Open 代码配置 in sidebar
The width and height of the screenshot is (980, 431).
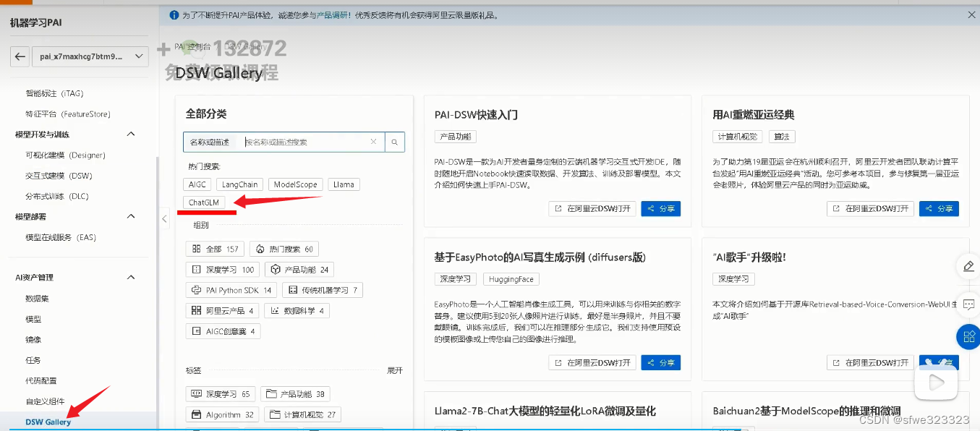pos(41,380)
